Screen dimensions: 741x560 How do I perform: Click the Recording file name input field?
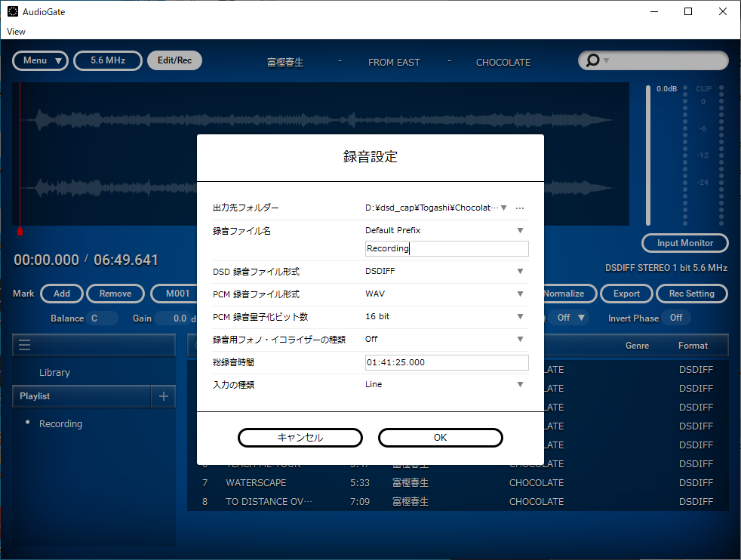(447, 248)
